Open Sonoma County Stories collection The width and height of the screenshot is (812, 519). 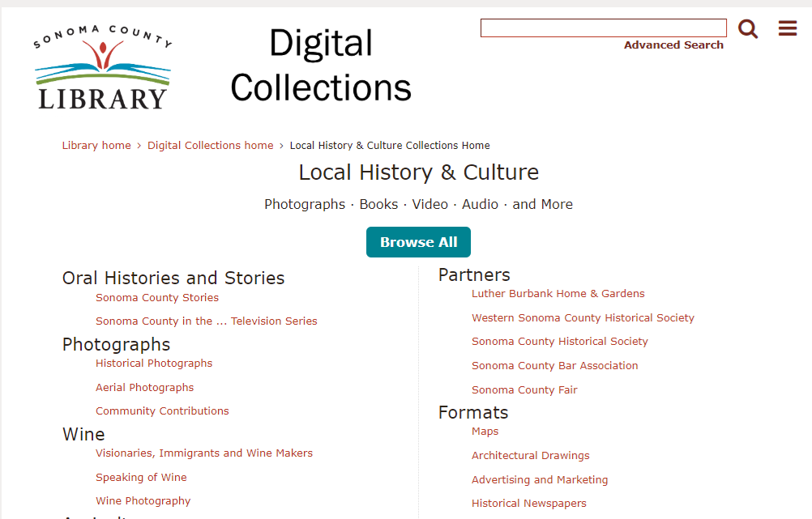(157, 298)
